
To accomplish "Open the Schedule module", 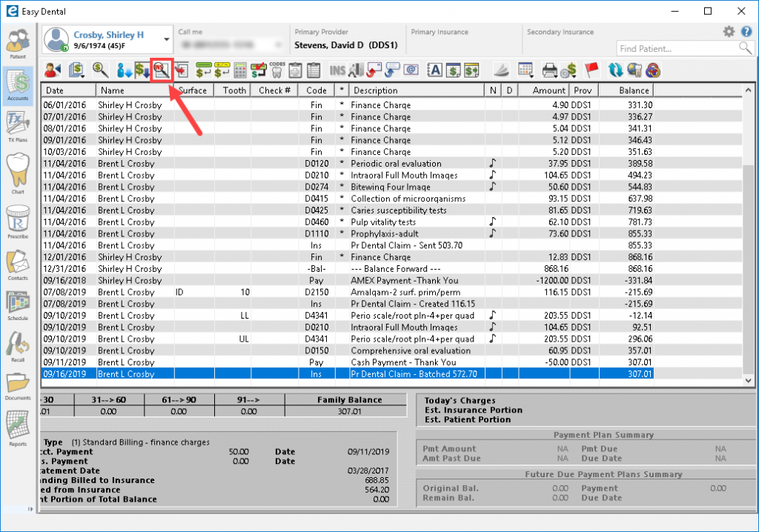I will (18, 305).
